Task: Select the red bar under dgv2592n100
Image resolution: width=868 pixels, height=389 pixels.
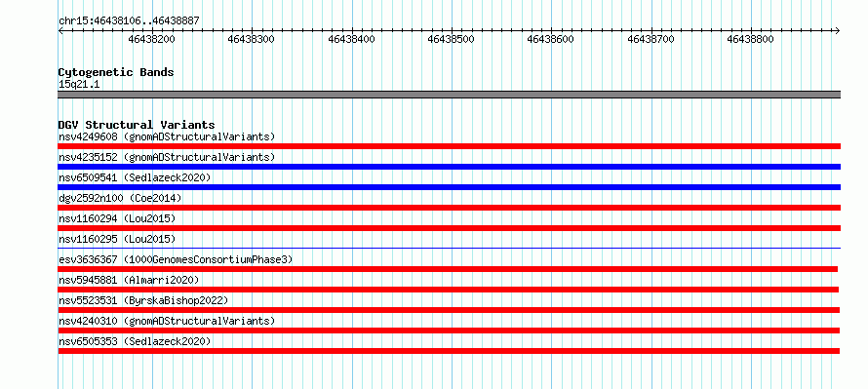Action: (x=450, y=208)
